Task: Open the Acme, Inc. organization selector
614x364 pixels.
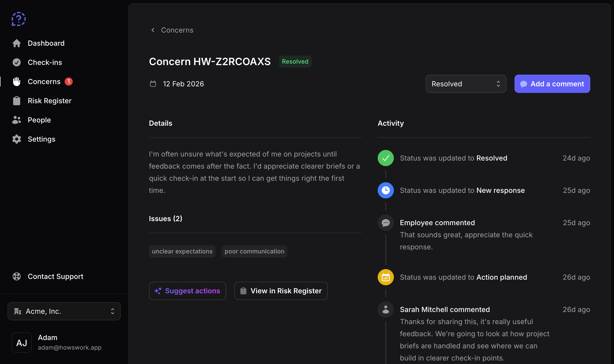Action: pos(64,311)
